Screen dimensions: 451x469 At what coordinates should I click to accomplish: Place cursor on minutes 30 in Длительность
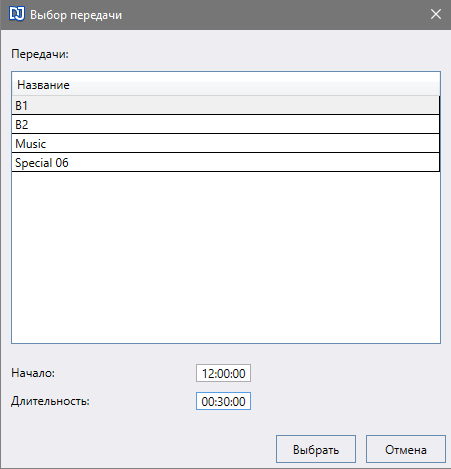tap(223, 402)
